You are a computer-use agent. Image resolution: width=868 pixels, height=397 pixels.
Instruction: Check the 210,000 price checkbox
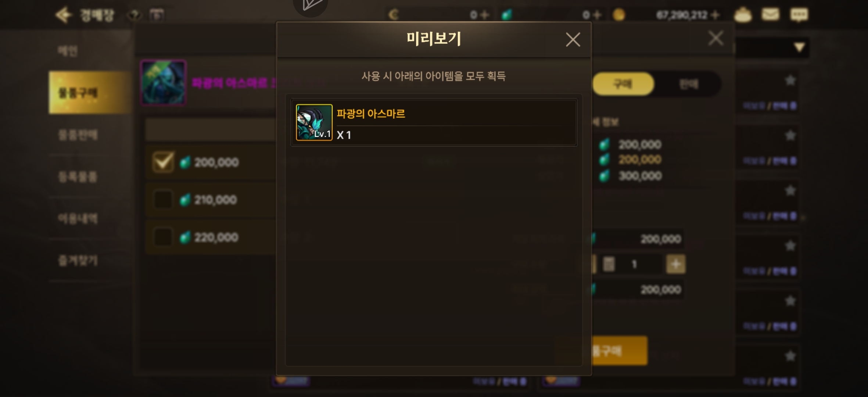click(163, 200)
